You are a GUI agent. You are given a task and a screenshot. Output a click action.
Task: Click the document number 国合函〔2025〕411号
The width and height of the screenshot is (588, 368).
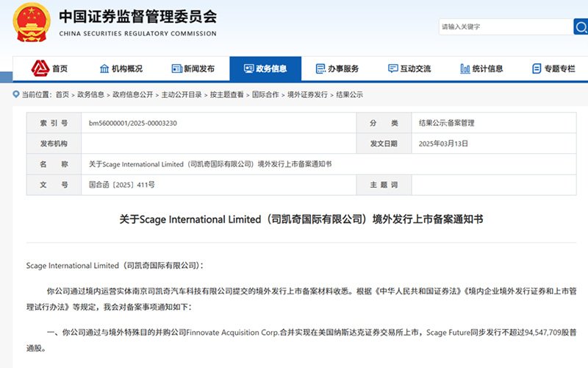tap(121, 185)
